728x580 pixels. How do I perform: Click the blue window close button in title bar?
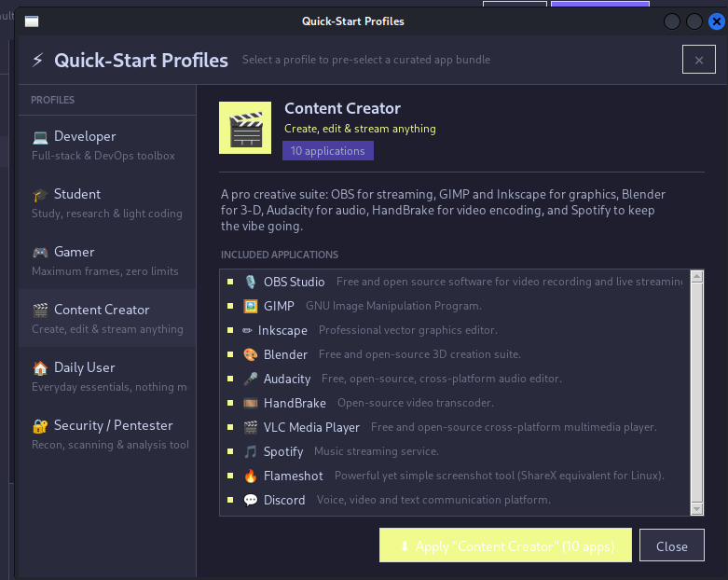coord(717,21)
